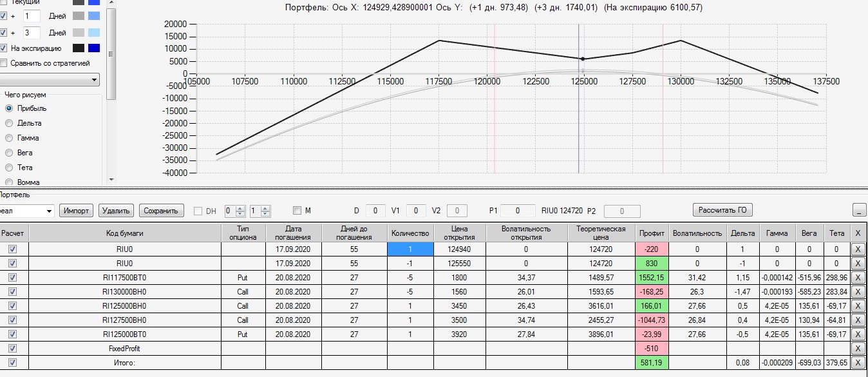Viewport: 868px width, 377px height.
Task: Check the M checkbox
Action: pyautogui.click(x=297, y=211)
